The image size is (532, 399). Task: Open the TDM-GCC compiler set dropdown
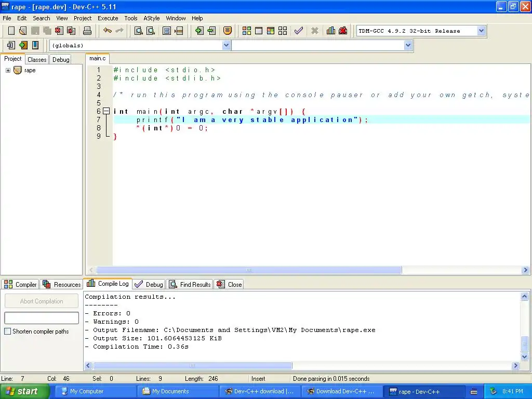pos(481,31)
